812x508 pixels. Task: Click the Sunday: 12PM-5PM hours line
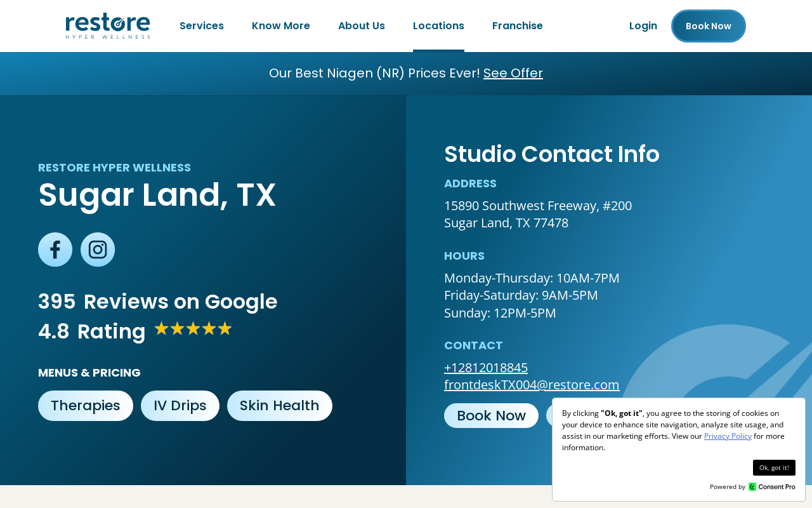pyautogui.click(x=500, y=313)
